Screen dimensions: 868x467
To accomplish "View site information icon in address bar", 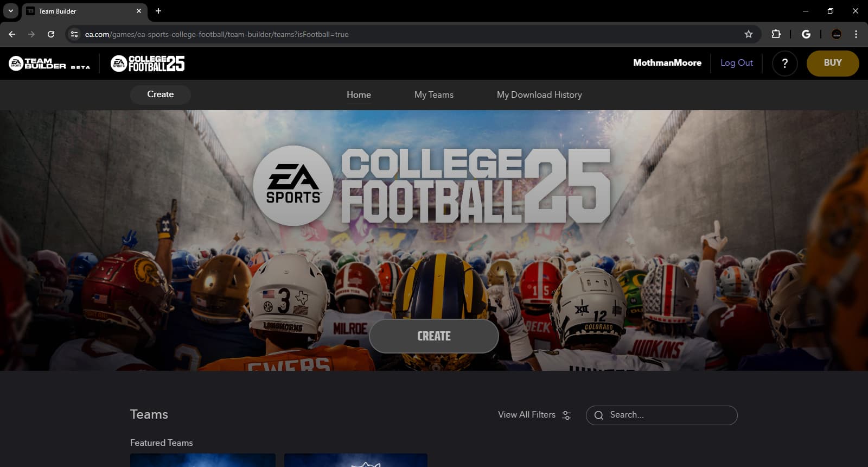I will click(x=74, y=34).
